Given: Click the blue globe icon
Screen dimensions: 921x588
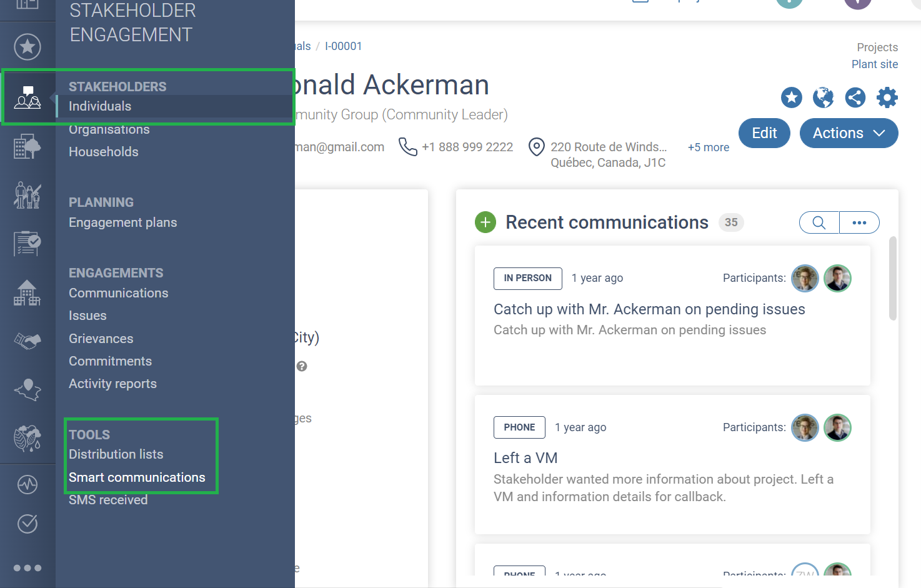Looking at the screenshot, I should coord(824,97).
